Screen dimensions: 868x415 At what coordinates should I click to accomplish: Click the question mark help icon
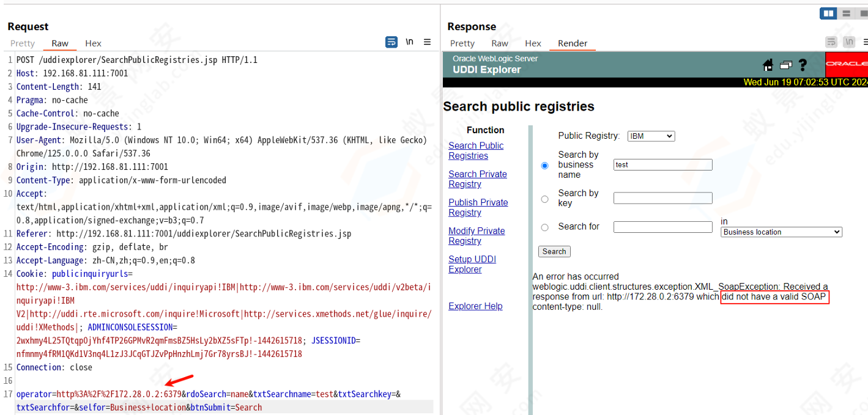tap(803, 65)
